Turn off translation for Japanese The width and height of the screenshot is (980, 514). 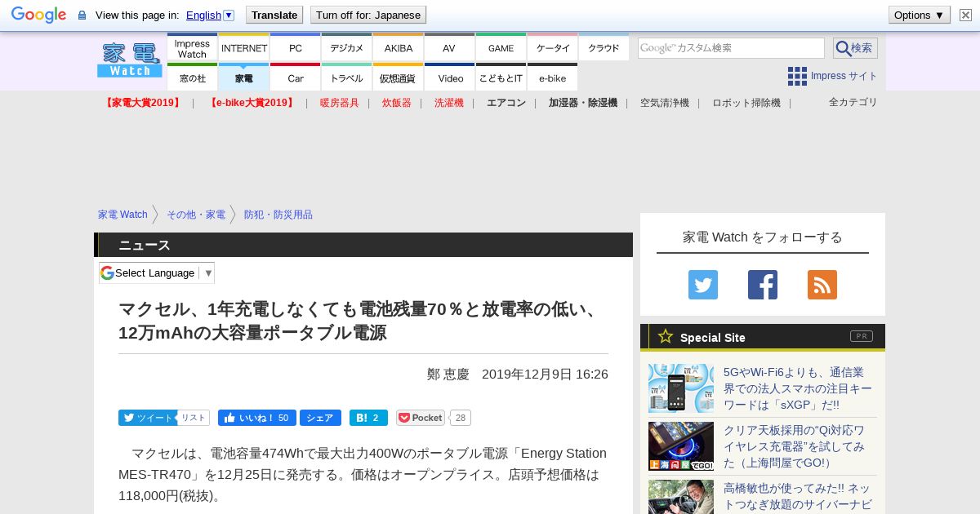pyautogui.click(x=368, y=15)
